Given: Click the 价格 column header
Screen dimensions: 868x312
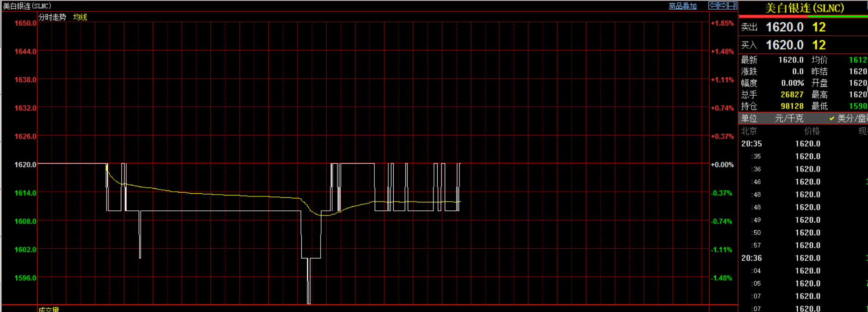Looking at the screenshot, I should (812, 131).
